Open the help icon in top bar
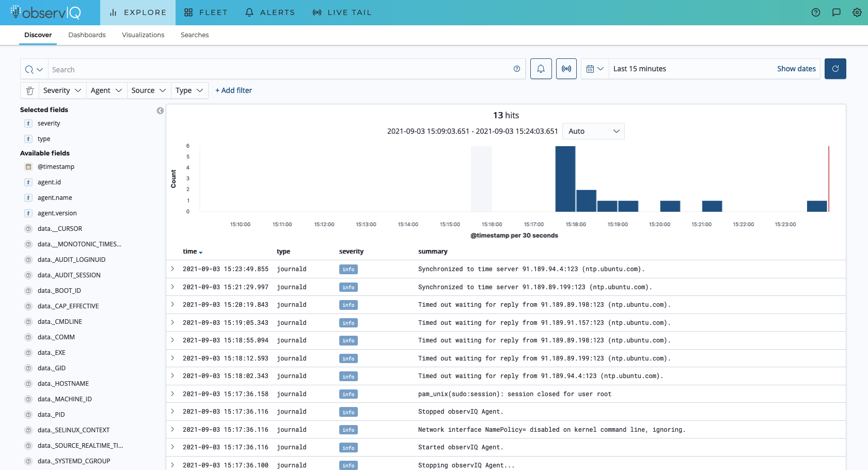The width and height of the screenshot is (868, 470). pyautogui.click(x=816, y=12)
